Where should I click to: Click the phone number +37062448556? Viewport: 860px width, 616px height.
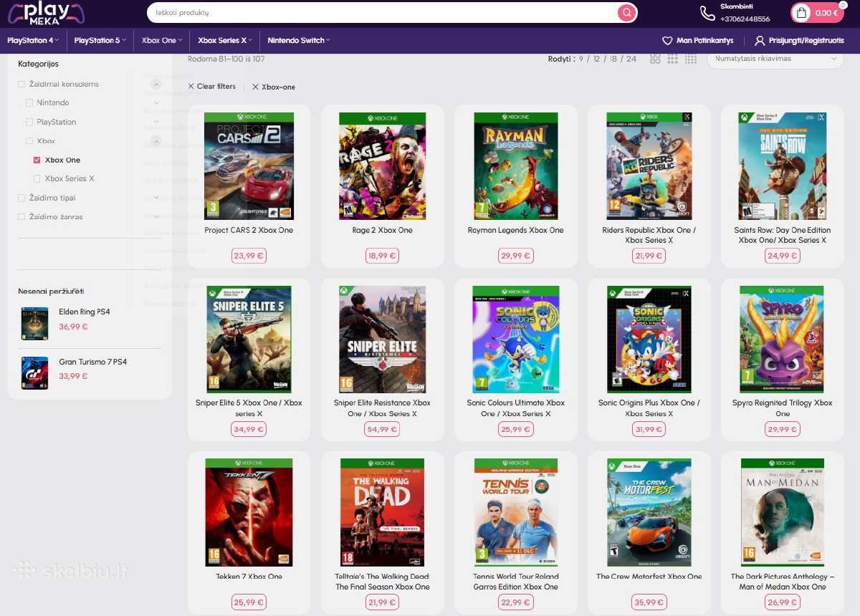(745, 19)
